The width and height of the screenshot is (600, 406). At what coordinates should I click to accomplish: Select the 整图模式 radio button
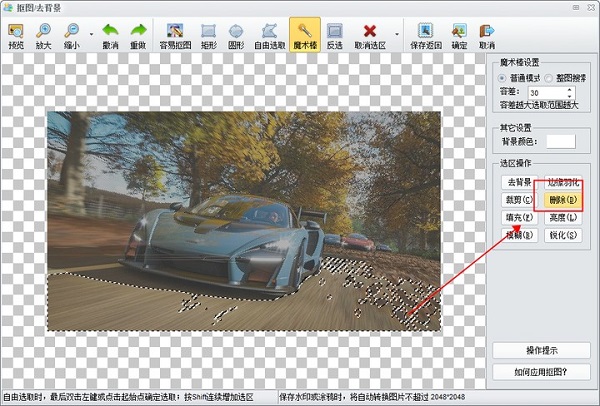coord(548,78)
